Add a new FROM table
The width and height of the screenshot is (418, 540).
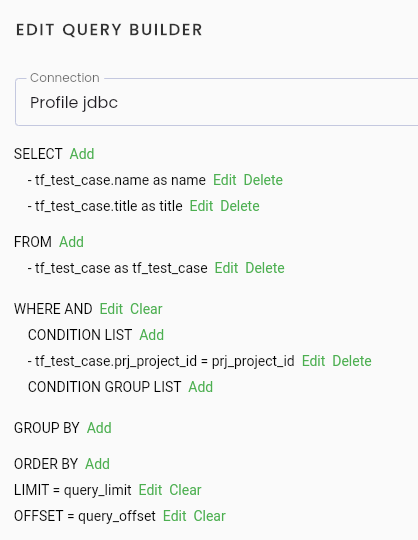[x=71, y=242]
